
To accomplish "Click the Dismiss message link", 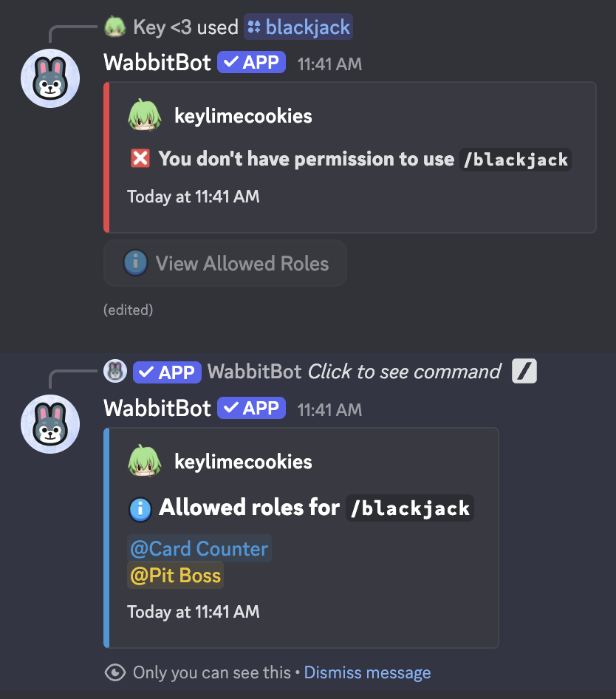I will [x=367, y=672].
